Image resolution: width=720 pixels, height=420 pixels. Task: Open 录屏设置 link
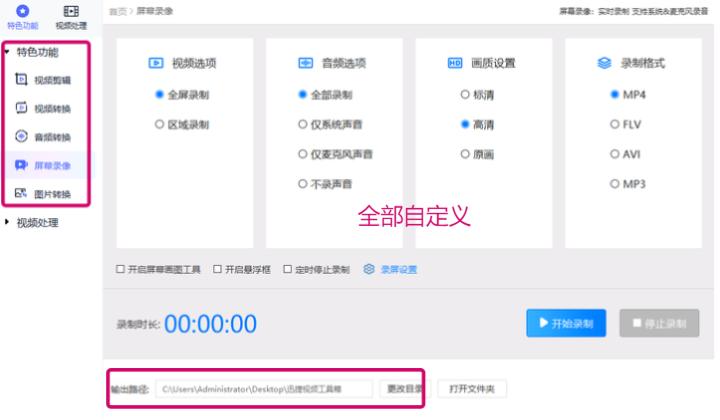click(x=399, y=269)
